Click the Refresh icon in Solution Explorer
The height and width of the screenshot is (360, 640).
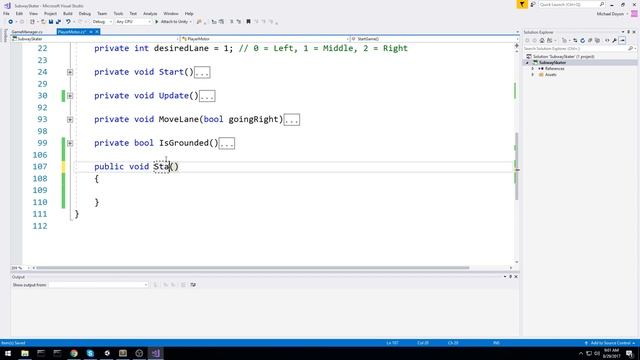pos(582,40)
